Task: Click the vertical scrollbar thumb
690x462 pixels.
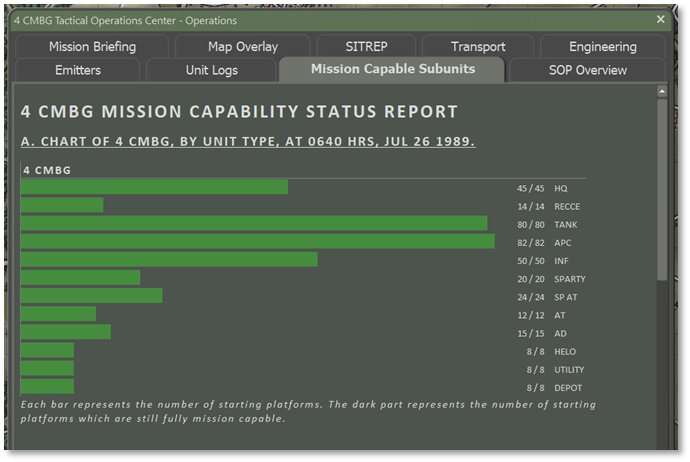Action: (662, 190)
